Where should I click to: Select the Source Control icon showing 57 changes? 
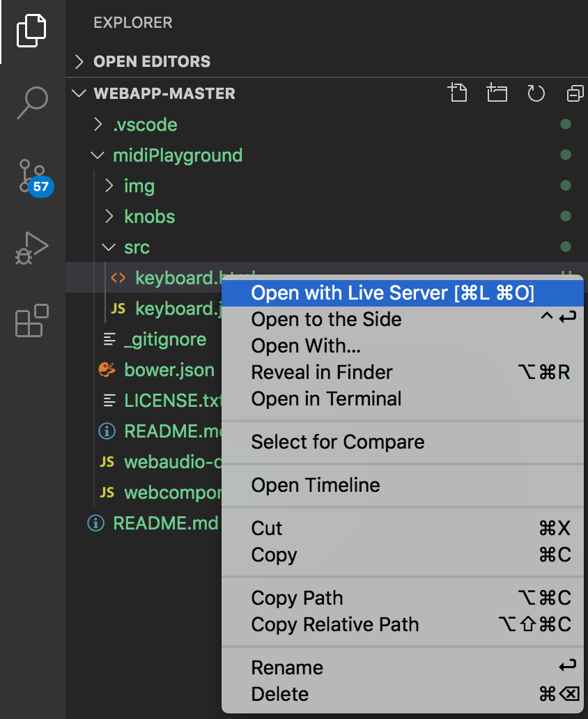pyautogui.click(x=31, y=176)
